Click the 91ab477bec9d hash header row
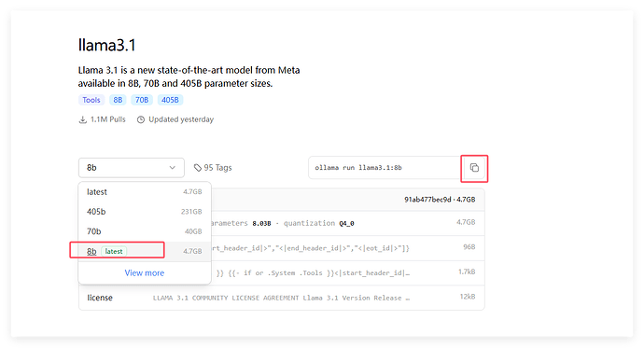 pos(348,200)
